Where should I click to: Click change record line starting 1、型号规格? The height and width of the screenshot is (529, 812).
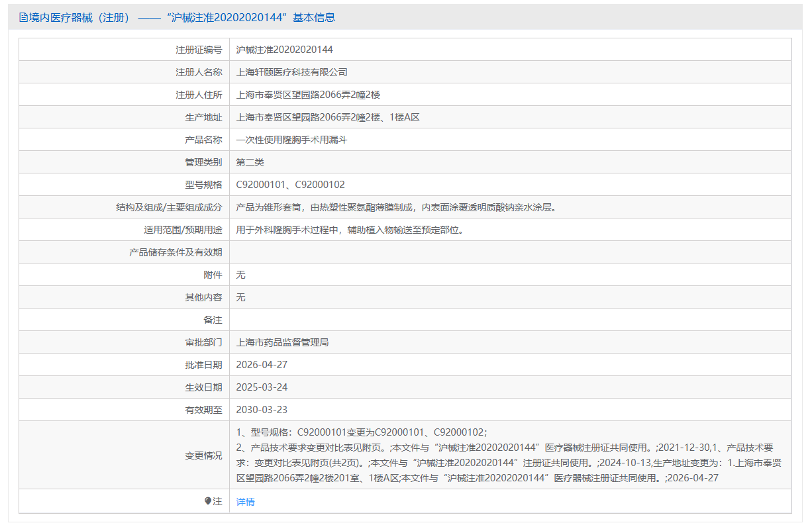pyautogui.click(x=362, y=432)
